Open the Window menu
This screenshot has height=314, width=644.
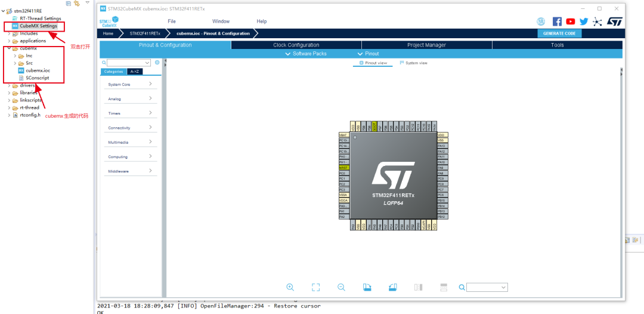pos(221,21)
